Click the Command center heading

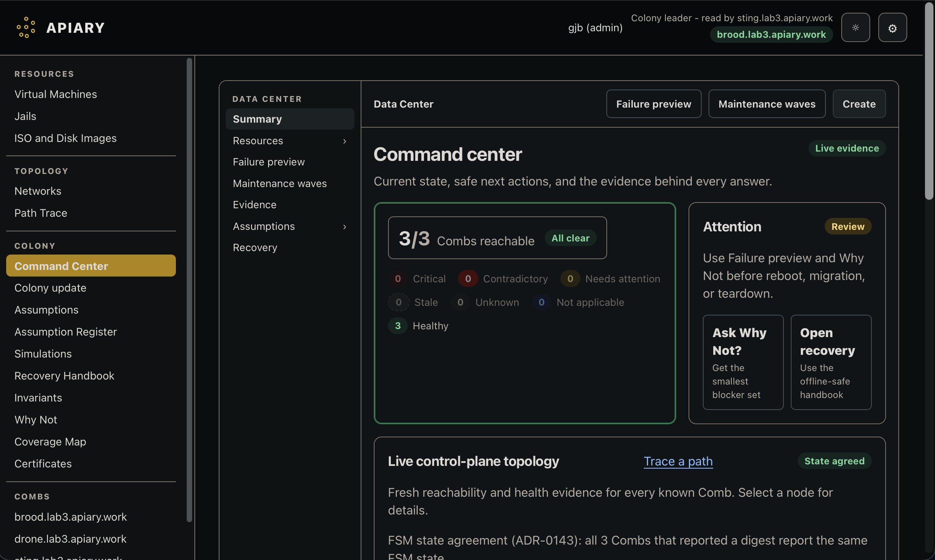click(447, 155)
